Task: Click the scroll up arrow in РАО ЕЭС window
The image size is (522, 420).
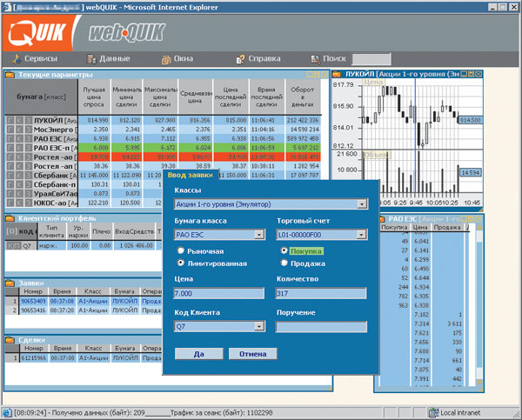Action: (x=479, y=227)
